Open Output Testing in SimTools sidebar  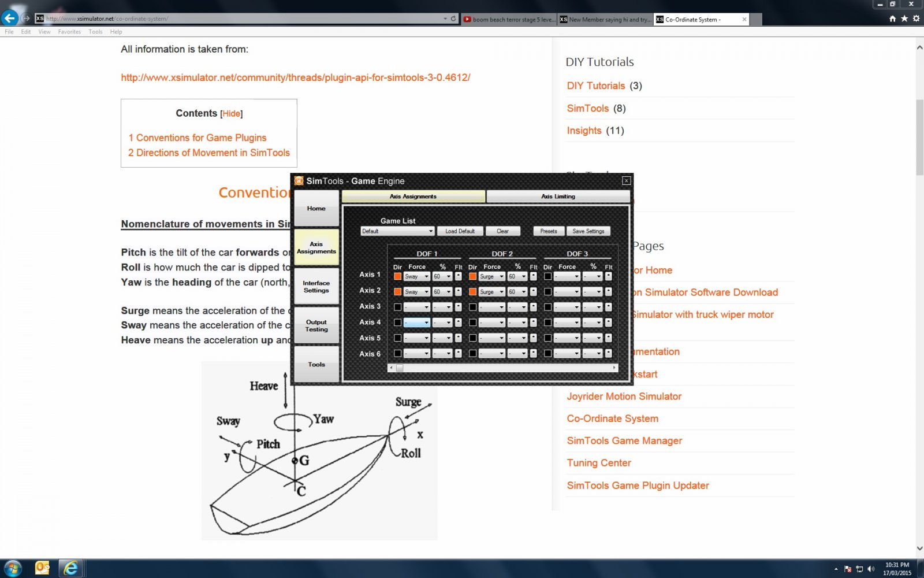coord(316,325)
